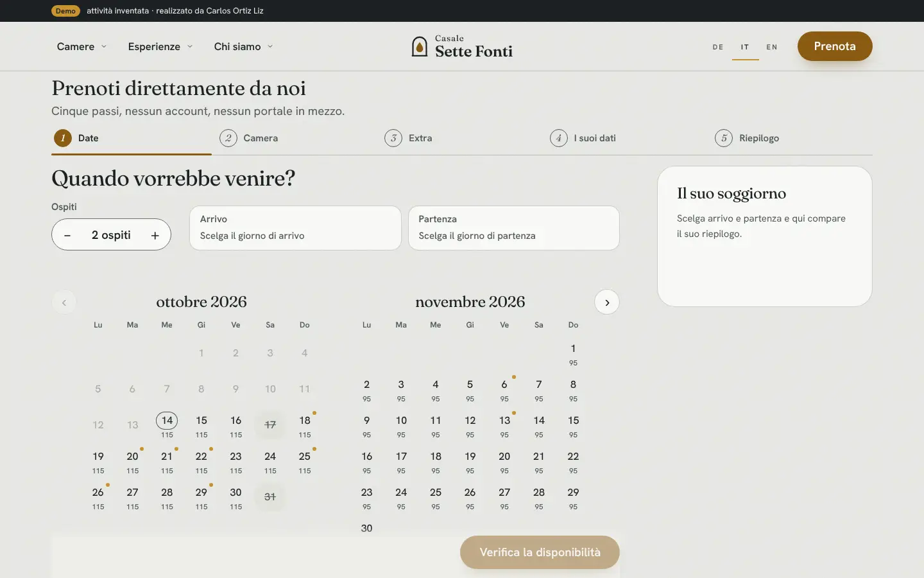Expand the Chi siamo menu
This screenshot has width=924, height=578.
point(244,46)
